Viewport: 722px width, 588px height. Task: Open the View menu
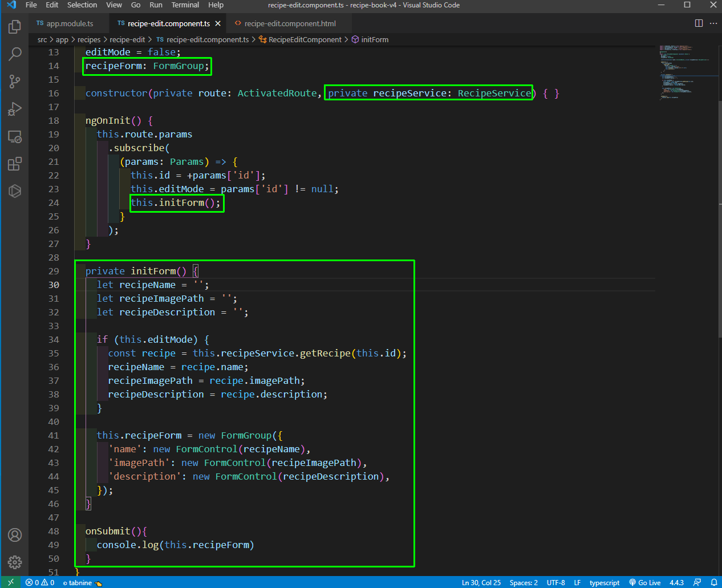point(114,5)
